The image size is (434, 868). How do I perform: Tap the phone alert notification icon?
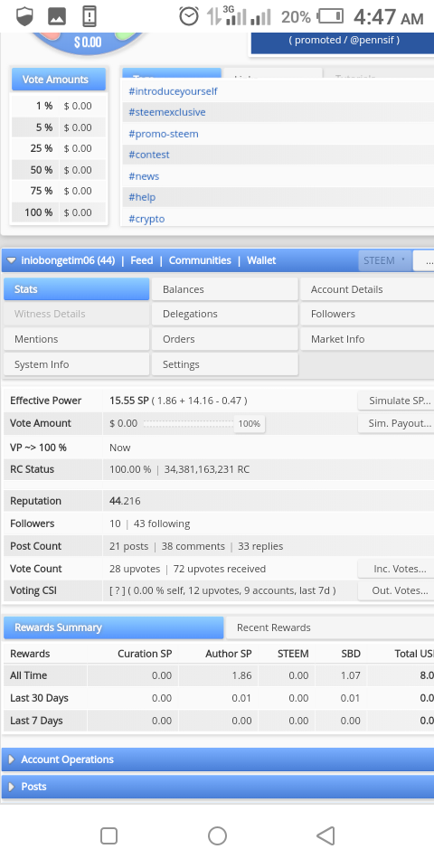90,16
